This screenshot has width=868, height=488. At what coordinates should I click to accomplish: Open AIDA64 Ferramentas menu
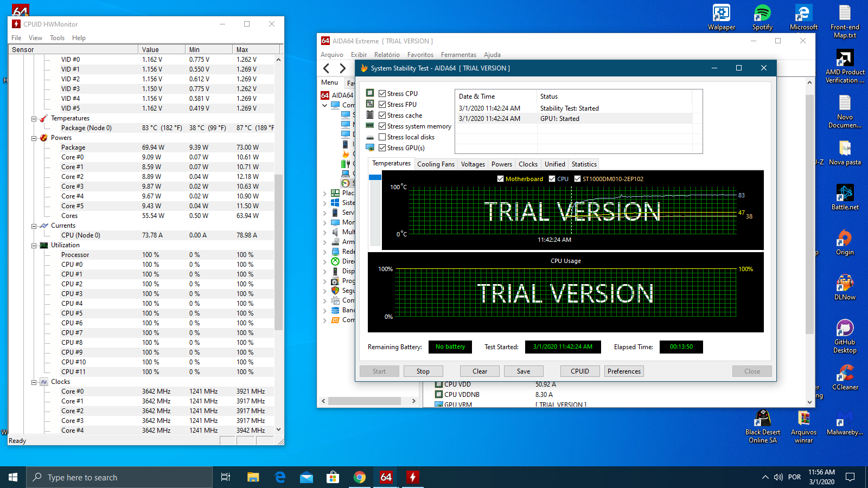458,55
